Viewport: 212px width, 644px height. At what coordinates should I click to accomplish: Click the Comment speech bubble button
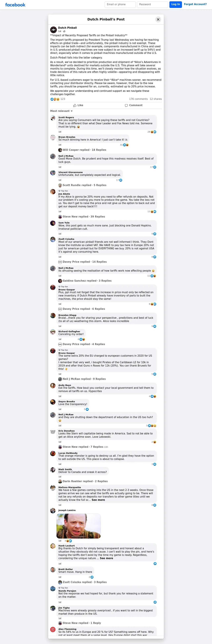tap(134, 105)
